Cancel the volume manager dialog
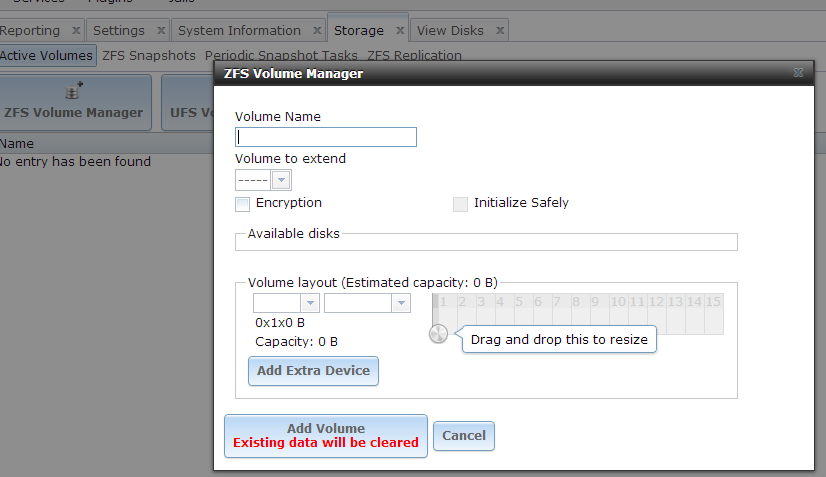Screen dimensions: 826x477 (464, 435)
